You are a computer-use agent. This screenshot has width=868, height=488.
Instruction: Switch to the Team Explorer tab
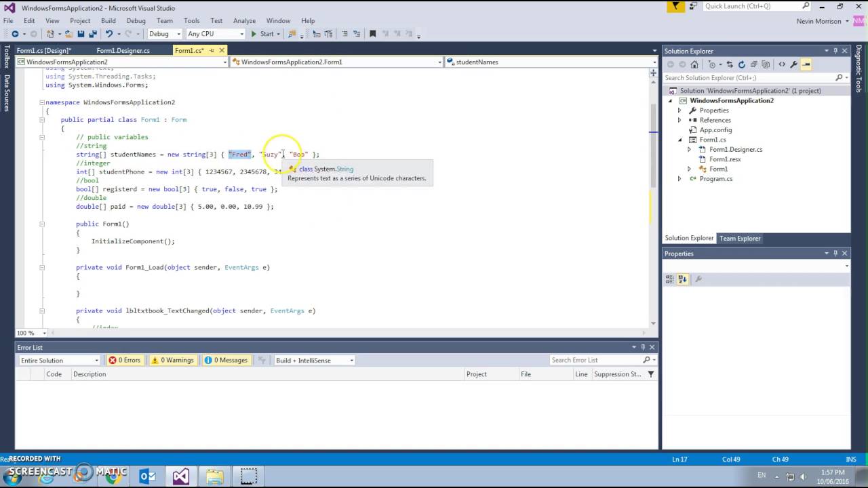tap(740, 239)
